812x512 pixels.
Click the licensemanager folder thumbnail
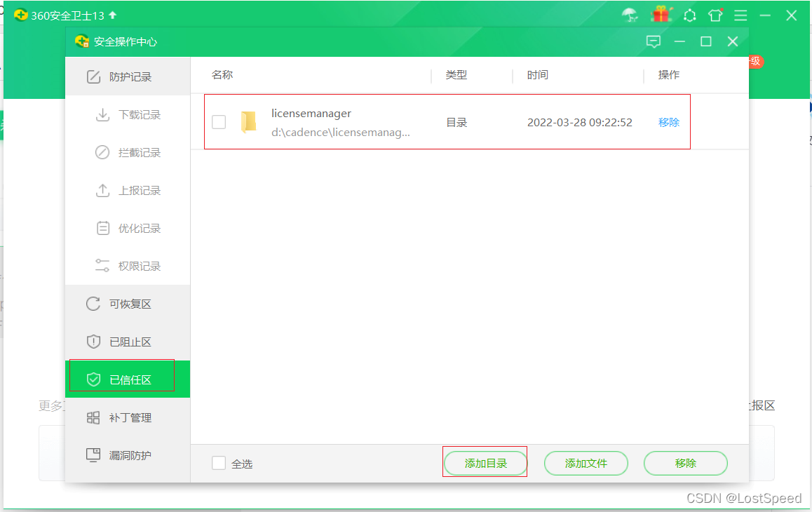point(250,121)
